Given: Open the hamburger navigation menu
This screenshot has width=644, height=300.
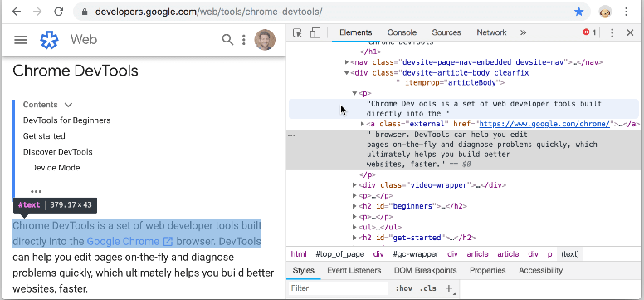Looking at the screenshot, I should [x=20, y=40].
